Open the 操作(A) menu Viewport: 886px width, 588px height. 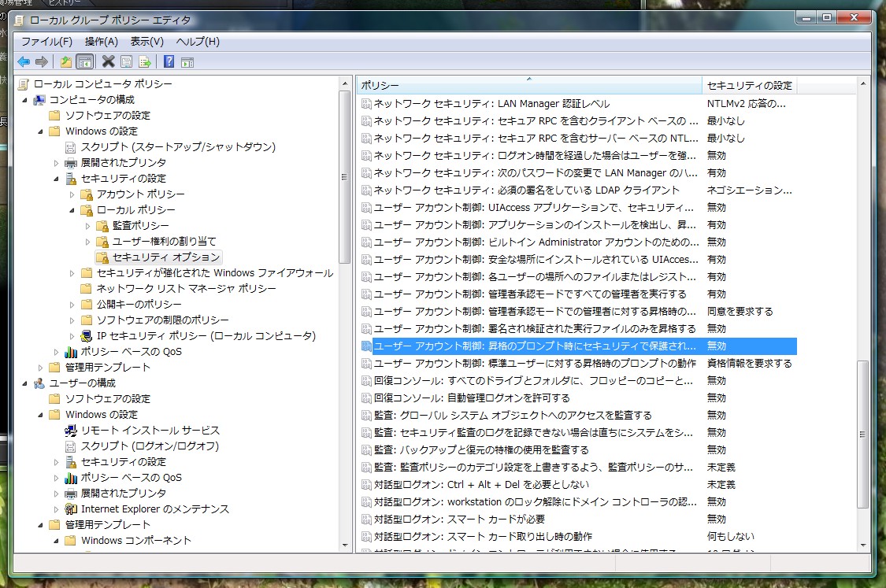click(101, 41)
